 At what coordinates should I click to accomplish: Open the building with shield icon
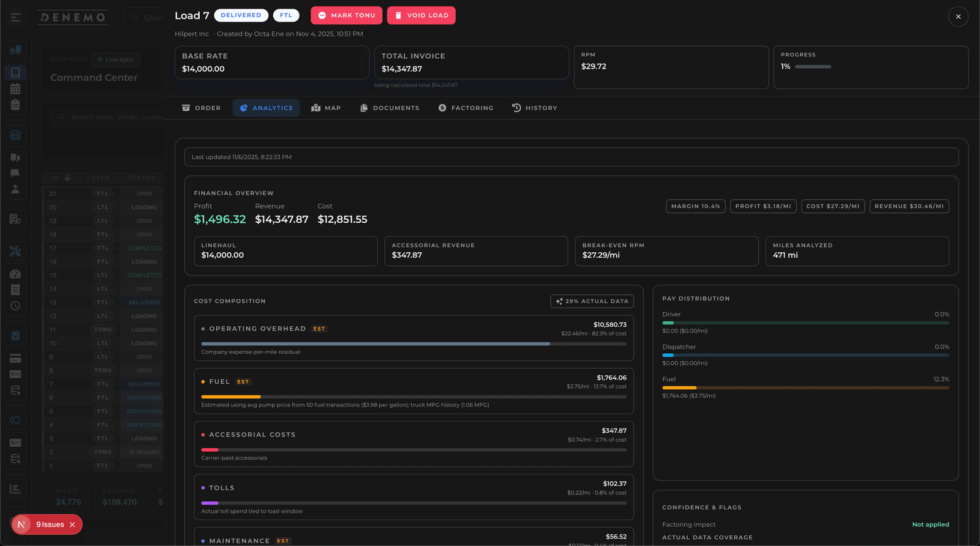point(15,219)
